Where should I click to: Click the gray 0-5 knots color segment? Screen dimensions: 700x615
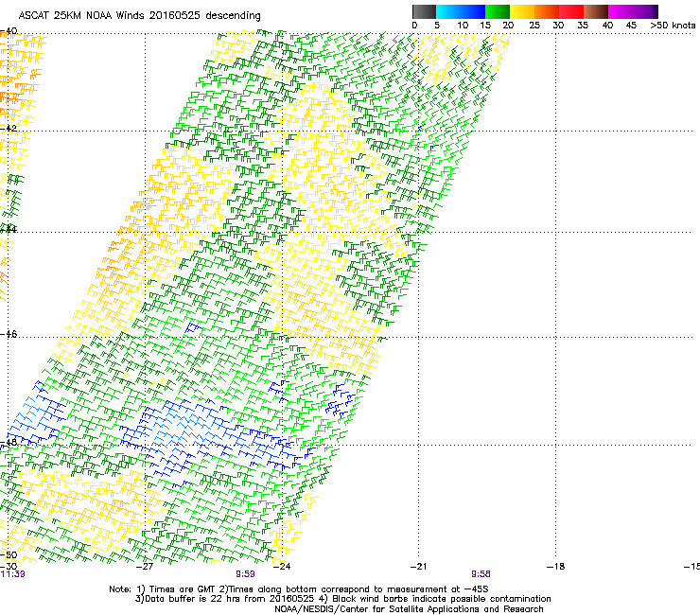(x=424, y=11)
